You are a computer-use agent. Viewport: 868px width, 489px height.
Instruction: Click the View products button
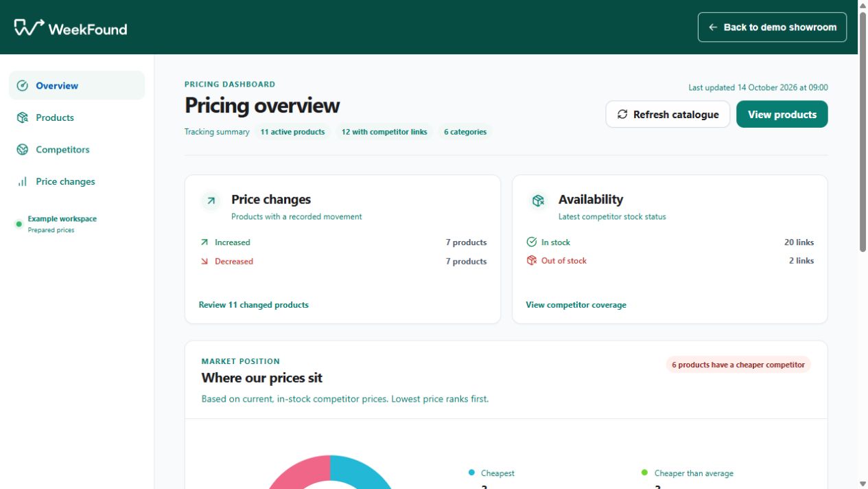pyautogui.click(x=782, y=115)
